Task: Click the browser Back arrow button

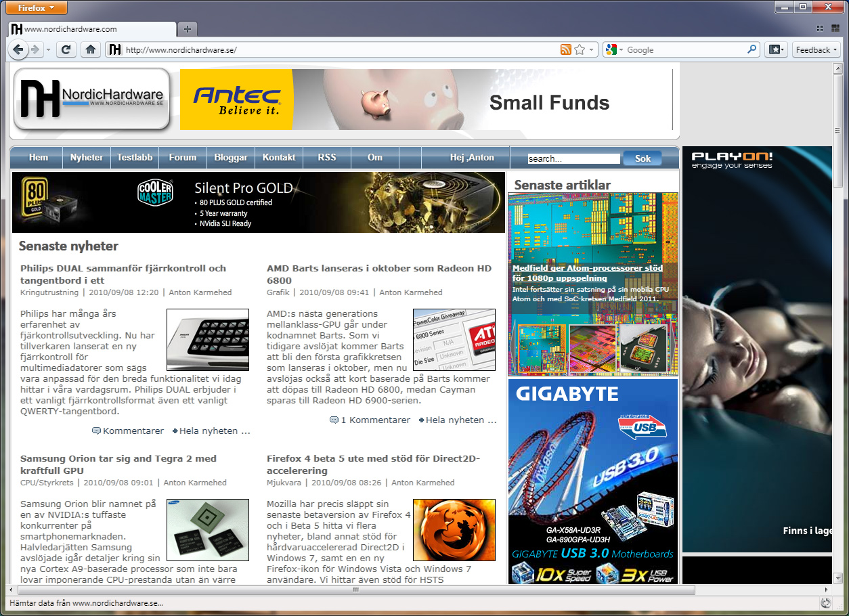Action: tap(18, 49)
